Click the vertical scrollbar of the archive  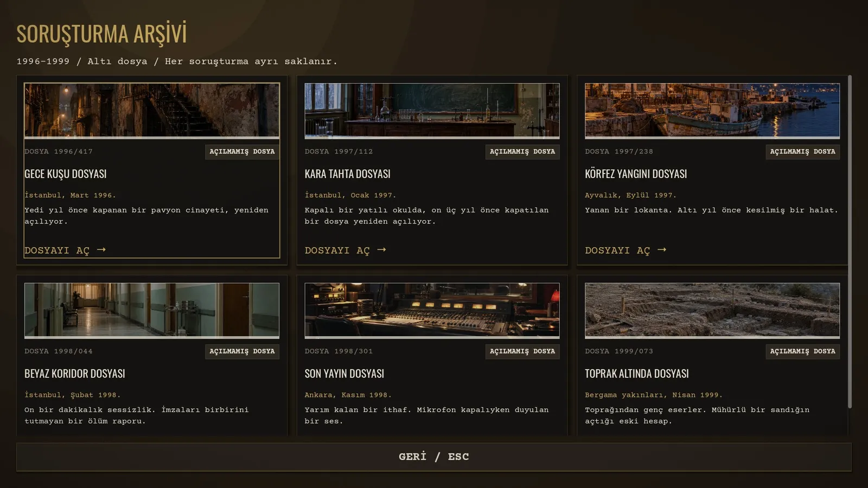point(850,241)
